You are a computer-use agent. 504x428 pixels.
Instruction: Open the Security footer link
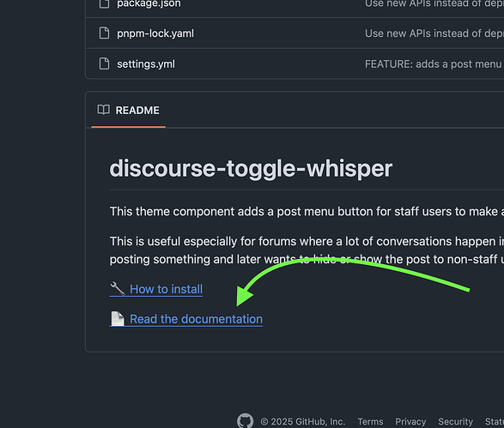click(455, 421)
